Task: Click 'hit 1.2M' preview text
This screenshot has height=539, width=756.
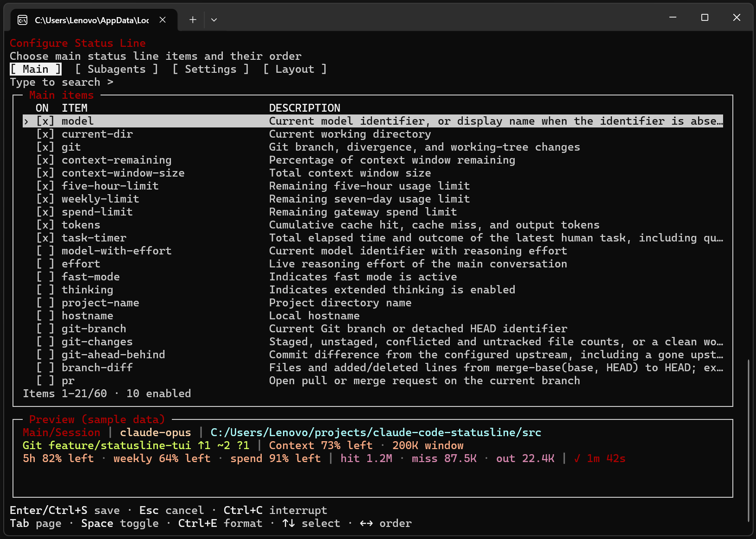Action: pyautogui.click(x=366, y=458)
